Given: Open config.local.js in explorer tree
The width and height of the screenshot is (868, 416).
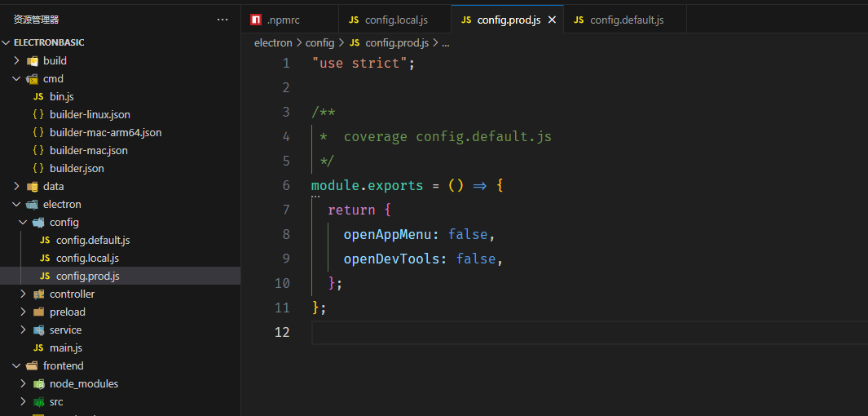Looking at the screenshot, I should (87, 258).
